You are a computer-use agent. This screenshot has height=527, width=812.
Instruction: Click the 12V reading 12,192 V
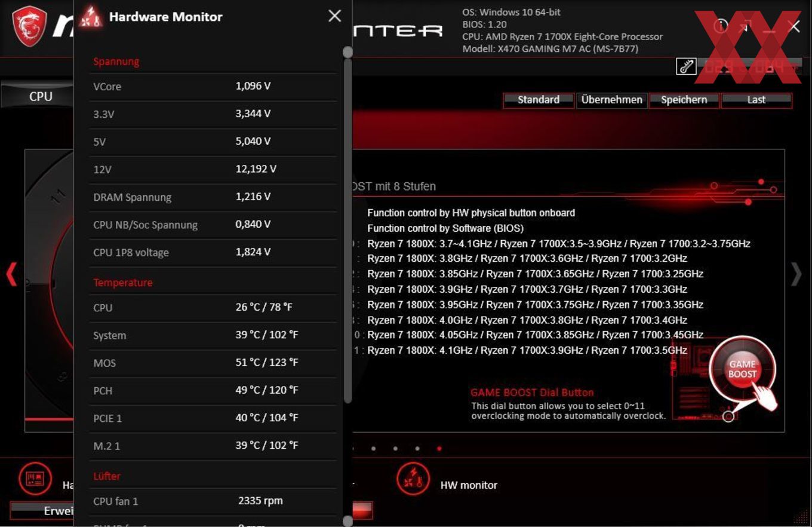pyautogui.click(x=256, y=169)
